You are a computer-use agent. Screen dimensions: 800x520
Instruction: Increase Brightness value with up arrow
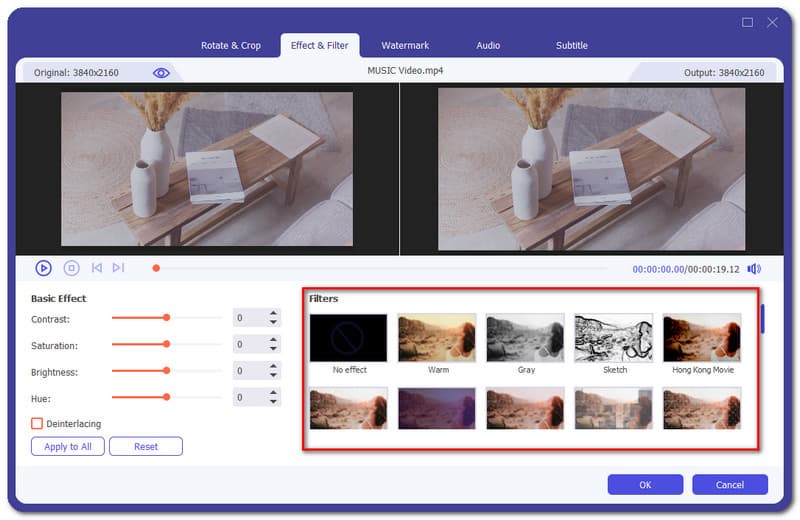click(273, 366)
